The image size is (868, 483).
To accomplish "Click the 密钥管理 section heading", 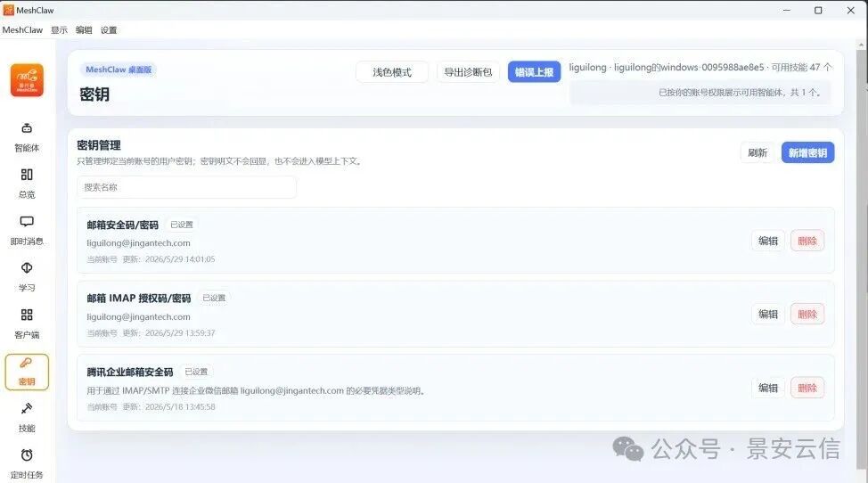I will pos(99,145).
